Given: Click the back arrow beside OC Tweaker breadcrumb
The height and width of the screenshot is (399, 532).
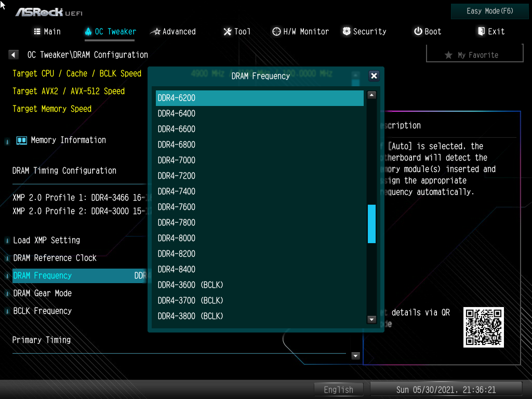Looking at the screenshot, I should (x=14, y=55).
